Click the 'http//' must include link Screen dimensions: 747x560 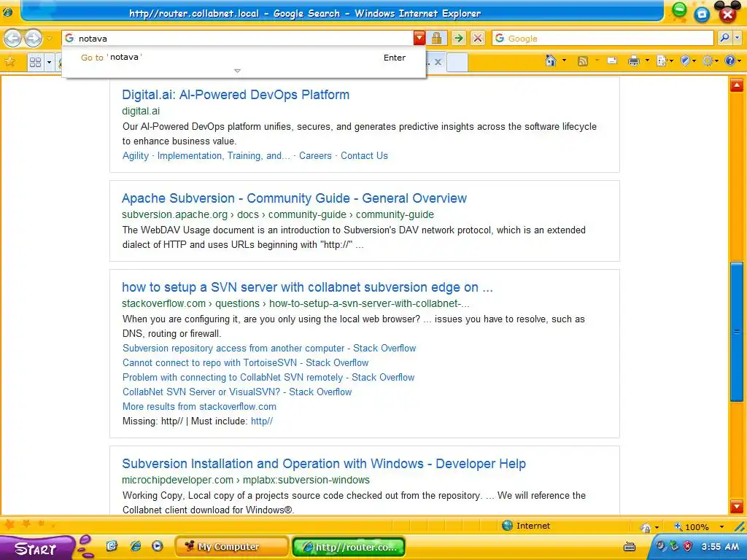[x=262, y=421]
